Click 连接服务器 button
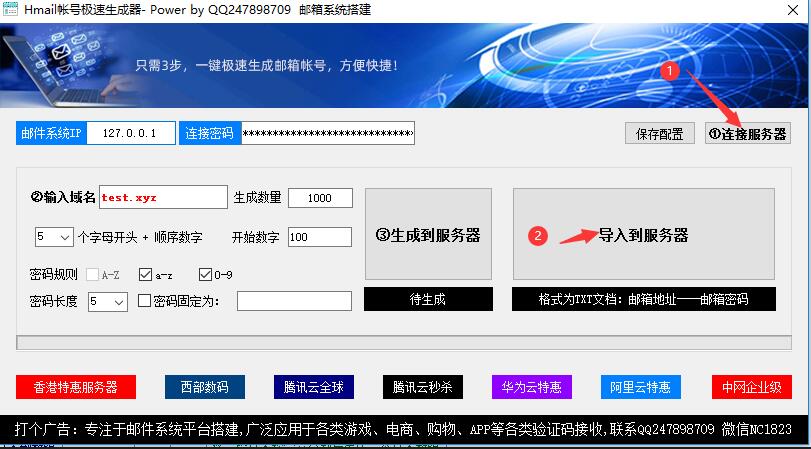 click(747, 134)
